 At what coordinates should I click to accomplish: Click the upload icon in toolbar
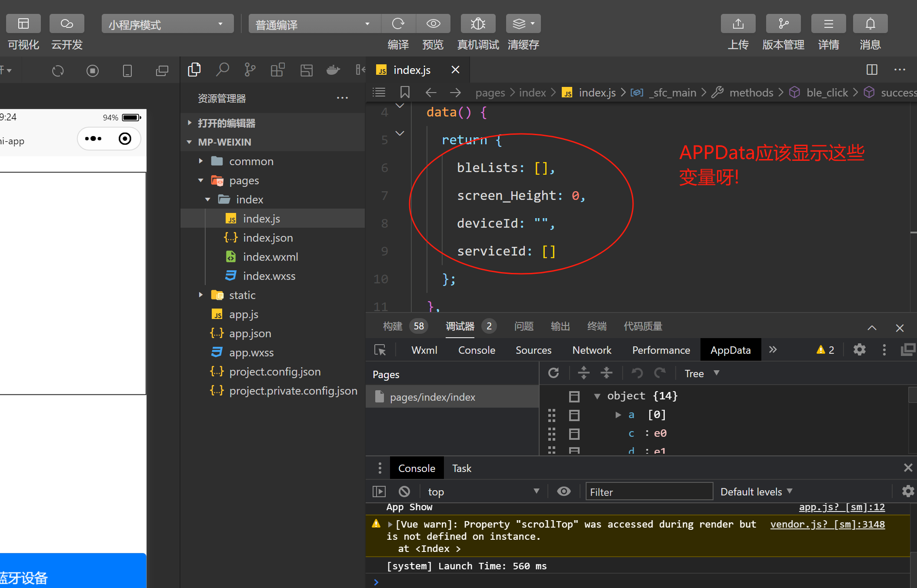(738, 23)
